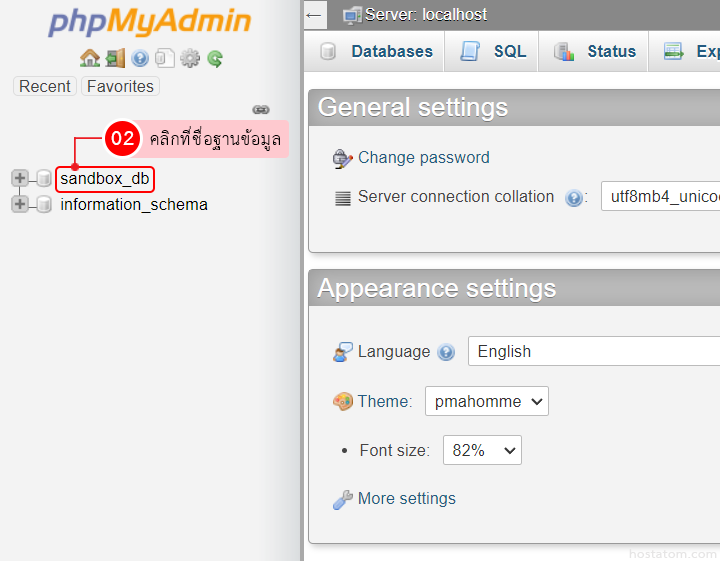Image resolution: width=720 pixels, height=561 pixels.
Task: Click the Change password link
Action: [x=423, y=157]
